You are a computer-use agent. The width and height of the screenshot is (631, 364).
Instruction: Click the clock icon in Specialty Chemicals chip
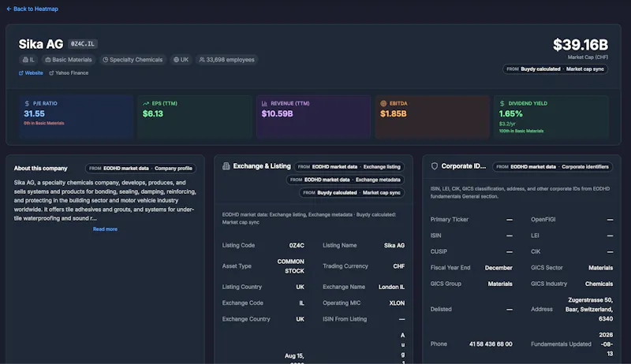[x=106, y=59]
